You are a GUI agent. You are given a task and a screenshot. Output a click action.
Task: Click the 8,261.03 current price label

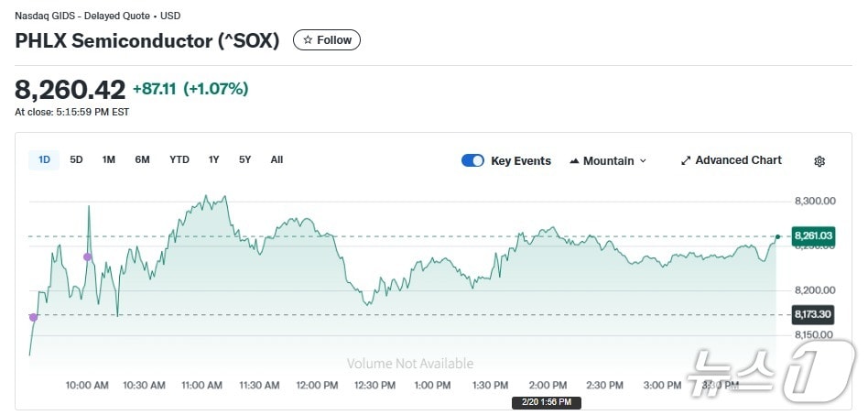coord(813,235)
